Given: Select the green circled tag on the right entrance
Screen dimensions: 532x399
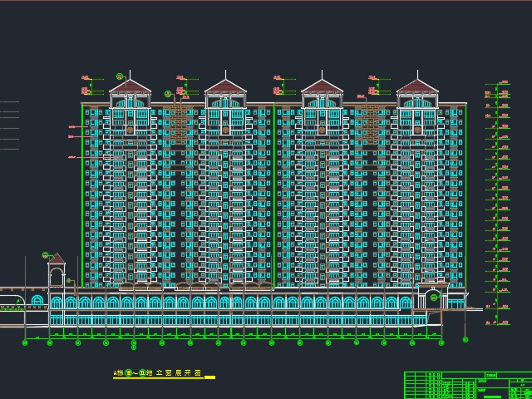Looking at the screenshot, I should 433,297.
